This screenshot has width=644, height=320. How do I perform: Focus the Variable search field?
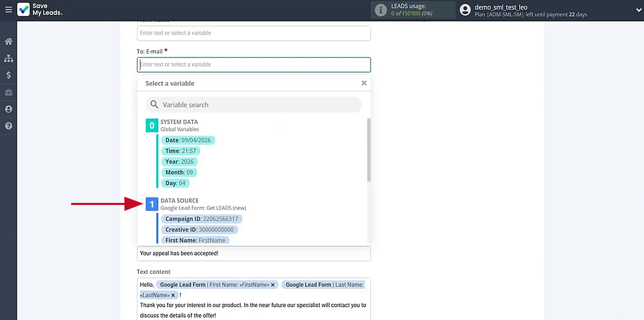(254, 105)
